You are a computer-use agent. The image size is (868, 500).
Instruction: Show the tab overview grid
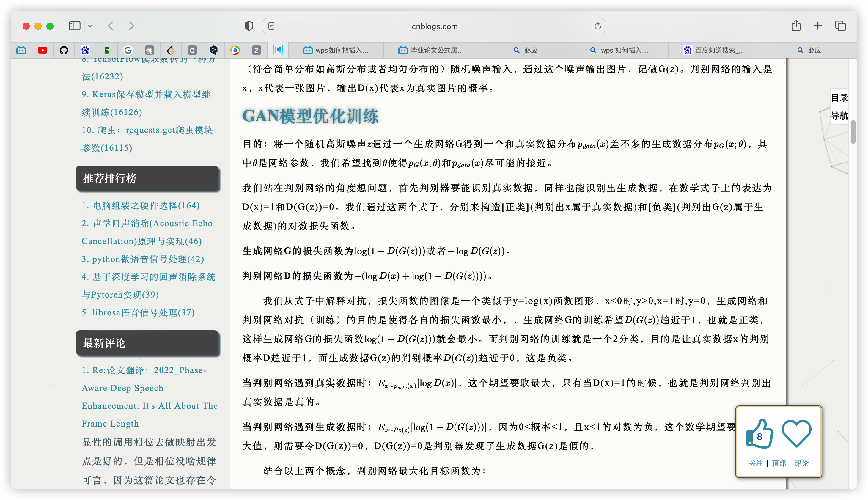coord(840,26)
